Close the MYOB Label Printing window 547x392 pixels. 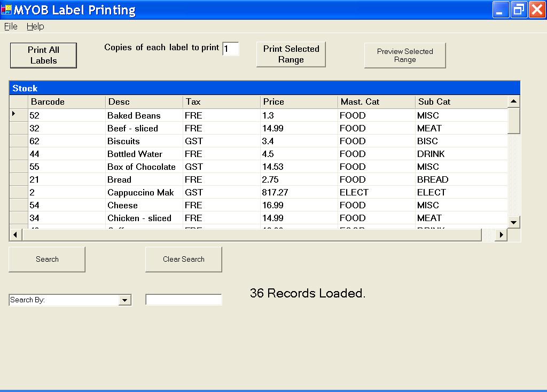[x=537, y=10]
